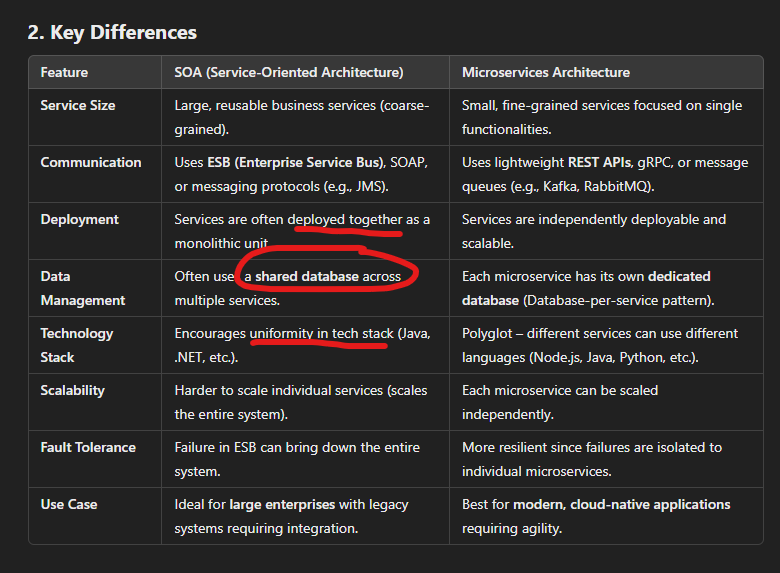Click the bold "modern, cloud-native applications" text

tap(621, 504)
